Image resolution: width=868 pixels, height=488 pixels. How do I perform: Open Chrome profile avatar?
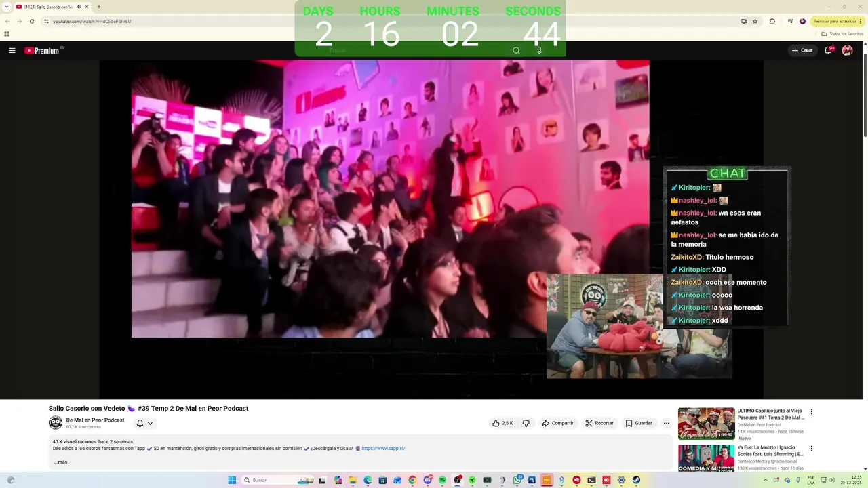click(x=802, y=21)
